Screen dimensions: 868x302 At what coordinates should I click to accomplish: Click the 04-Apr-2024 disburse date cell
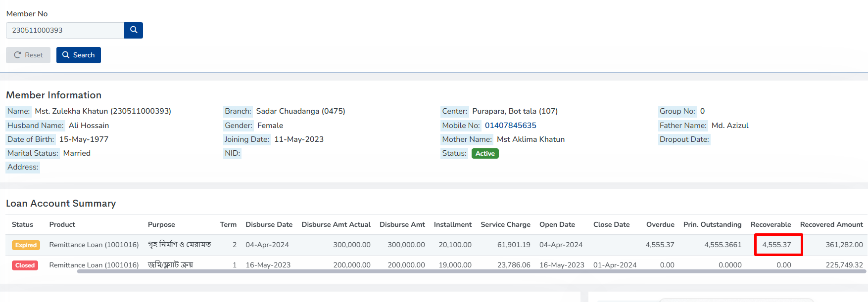click(x=267, y=245)
